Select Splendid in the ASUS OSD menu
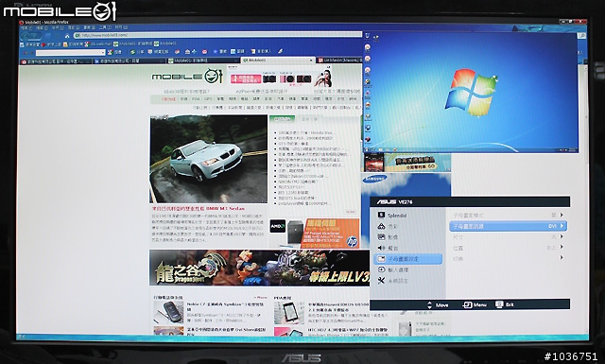The height and width of the screenshot is (364, 605). (392, 216)
